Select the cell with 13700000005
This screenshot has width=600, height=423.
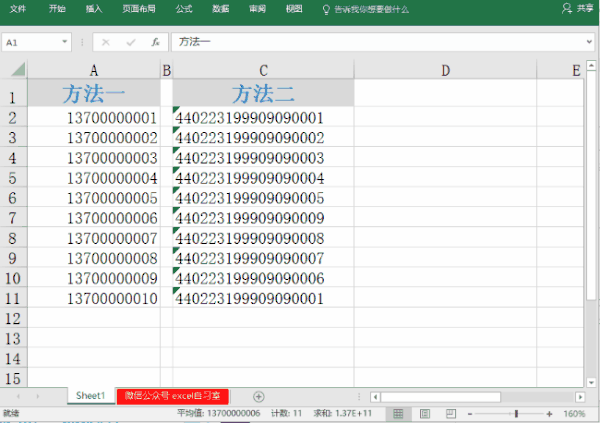coord(94,197)
